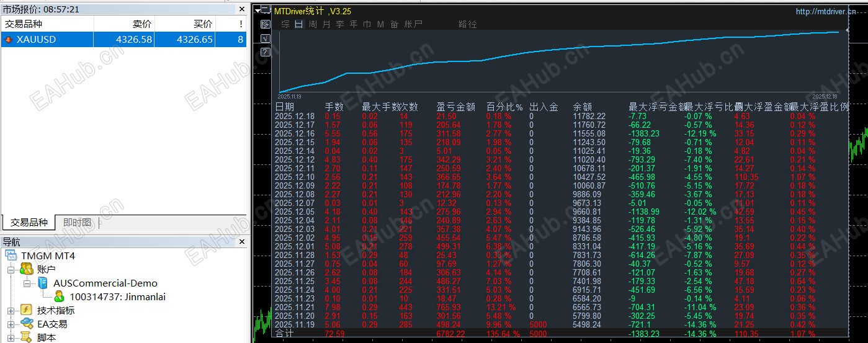
Task: Click the 交易品种 column header in Market Watch
Action: pos(47,24)
